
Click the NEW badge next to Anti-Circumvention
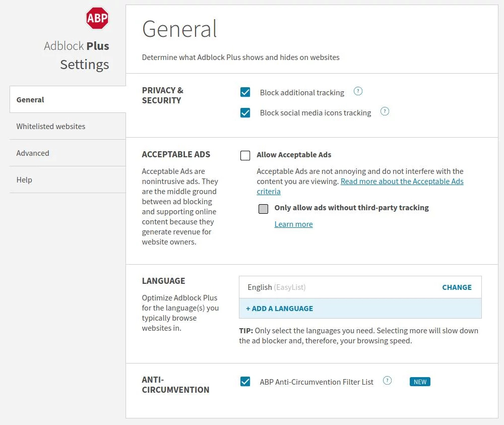[x=420, y=382]
